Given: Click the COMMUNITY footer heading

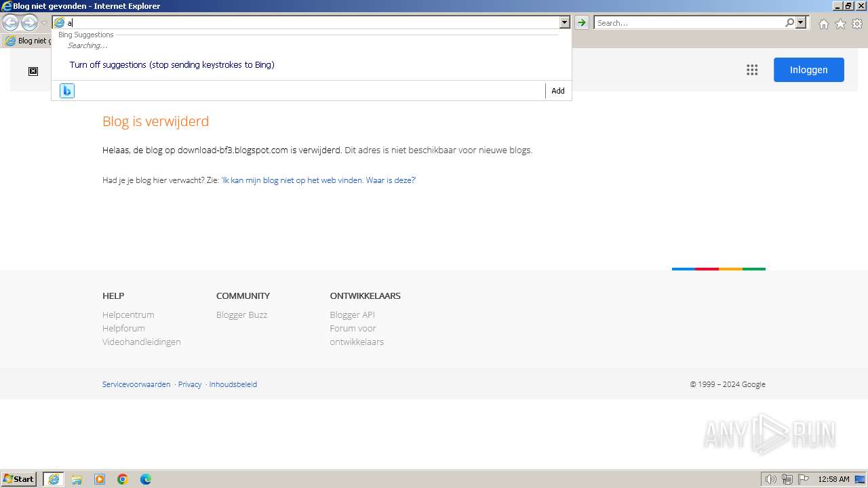Looking at the screenshot, I should (243, 296).
